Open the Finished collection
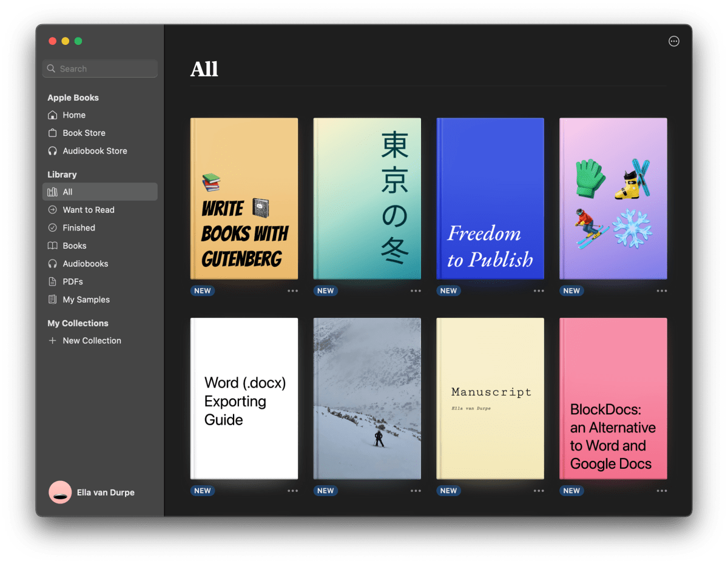 (77, 227)
